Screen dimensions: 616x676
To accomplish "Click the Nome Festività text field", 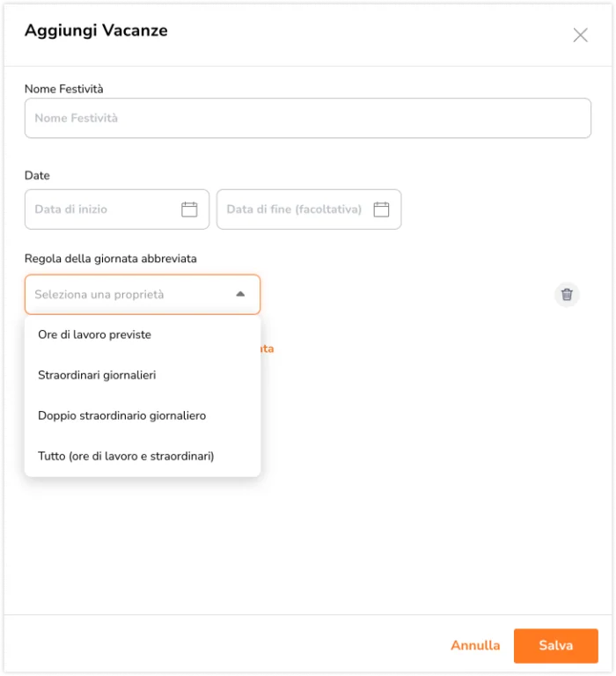I will coord(308,118).
